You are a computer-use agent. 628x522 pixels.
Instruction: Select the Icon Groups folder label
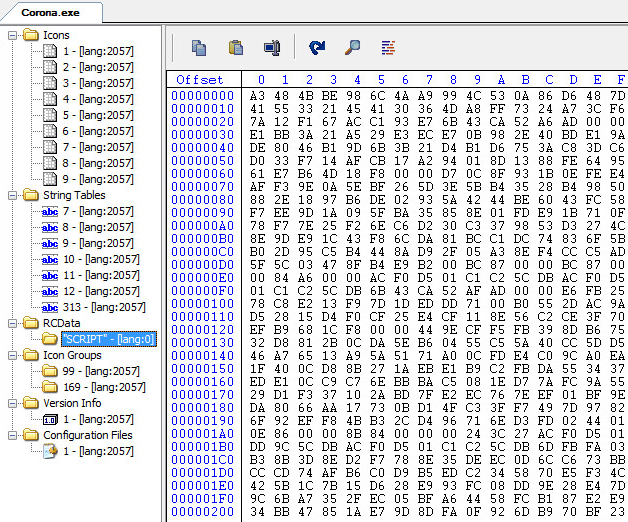click(x=72, y=355)
